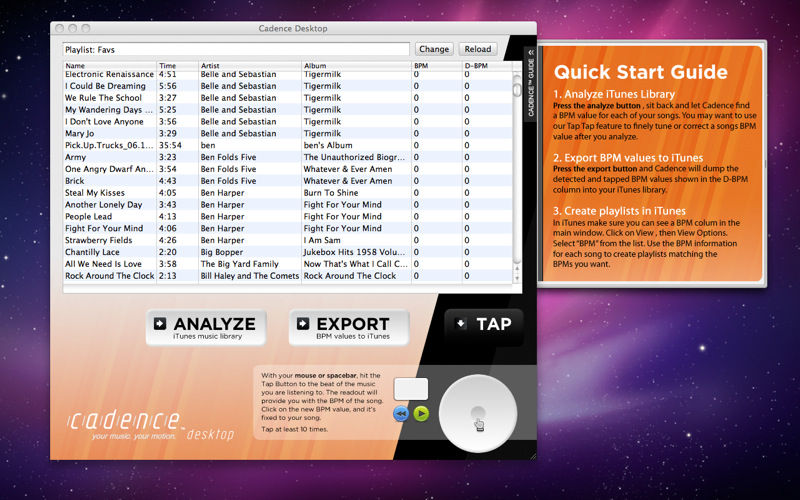This screenshot has width=800, height=500.
Task: Click album 'Burn To Shine'
Action: pos(331,193)
